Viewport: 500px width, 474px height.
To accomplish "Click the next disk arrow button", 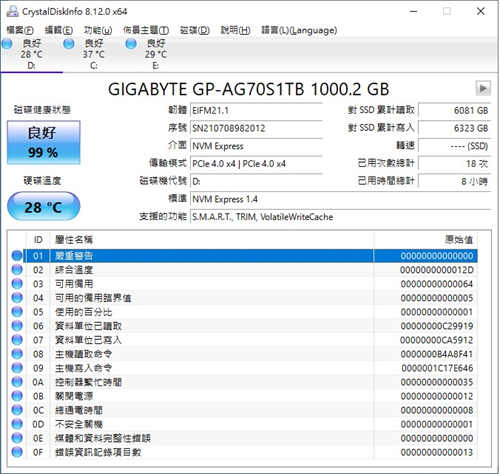I will [x=483, y=89].
